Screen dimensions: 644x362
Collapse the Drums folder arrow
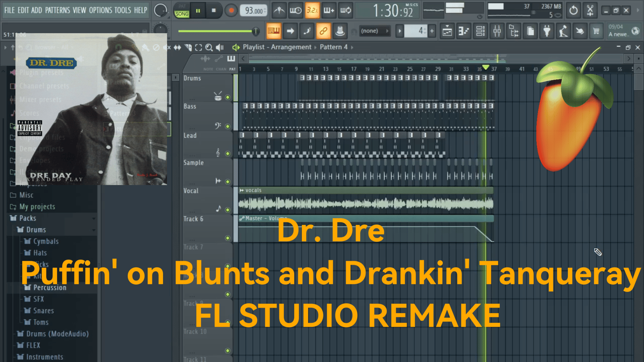(94, 230)
